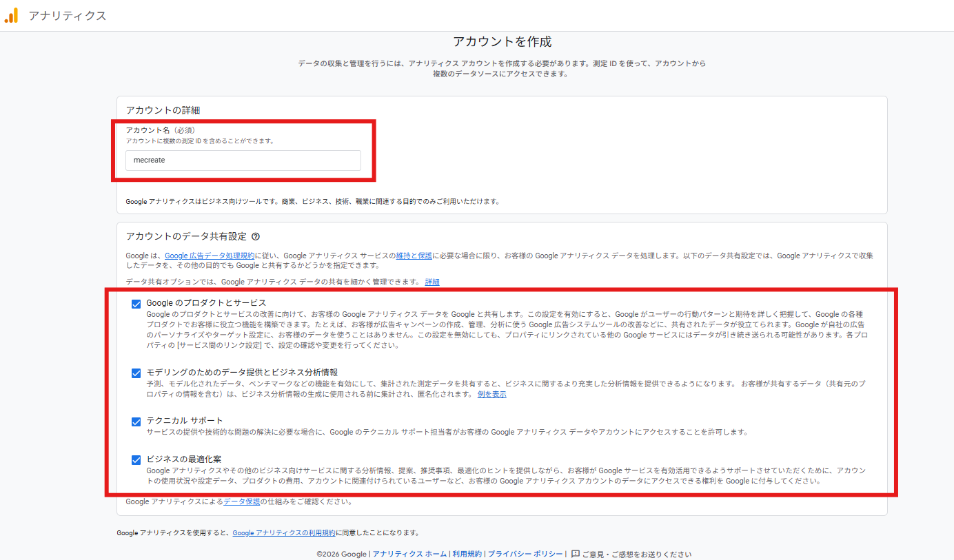Click テクニカル サポート option label
The width and height of the screenshot is (954, 560).
(x=185, y=421)
